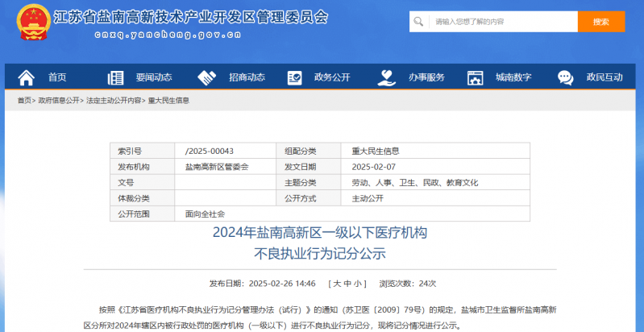Set font size to 大
This screenshot has width=644, height=332.
tap(338, 284)
